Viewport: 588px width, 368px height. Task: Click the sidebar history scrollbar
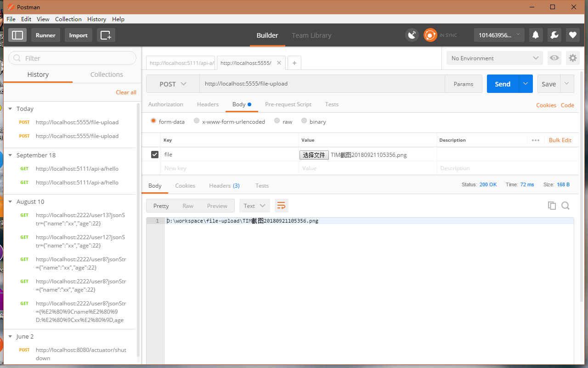click(x=139, y=230)
